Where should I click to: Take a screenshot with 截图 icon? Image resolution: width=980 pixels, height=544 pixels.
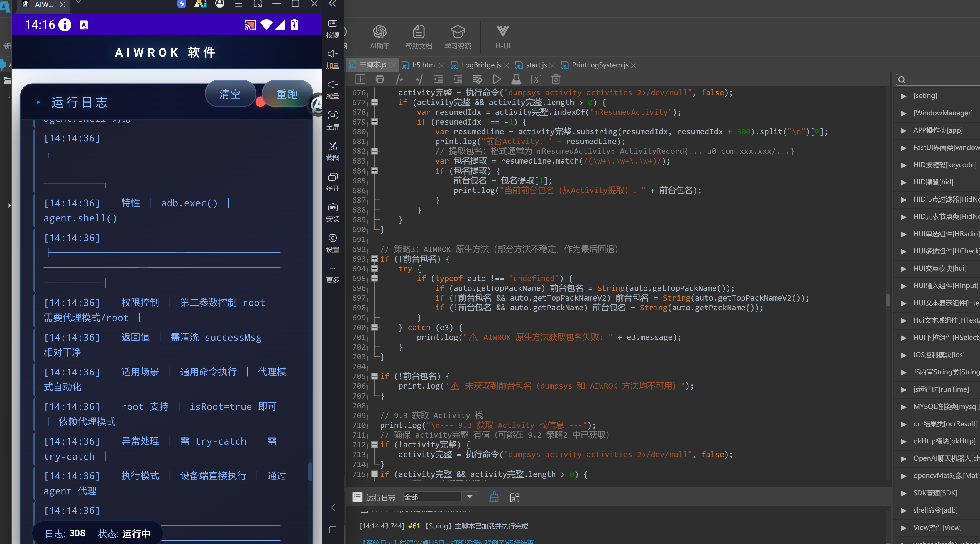333,152
